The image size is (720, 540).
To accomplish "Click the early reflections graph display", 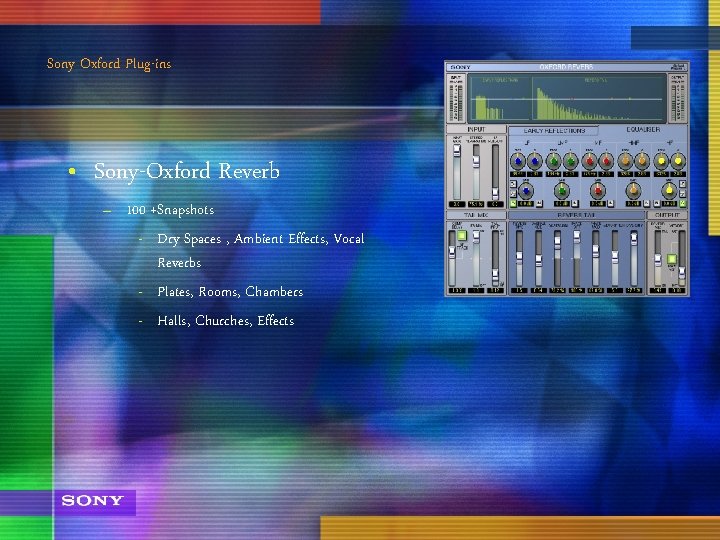I will coord(500,98).
